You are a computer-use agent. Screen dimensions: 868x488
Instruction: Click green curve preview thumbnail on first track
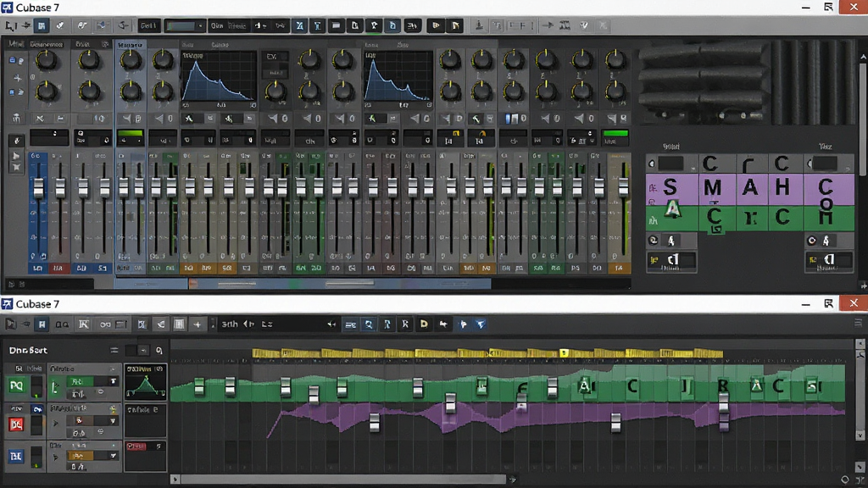click(145, 382)
